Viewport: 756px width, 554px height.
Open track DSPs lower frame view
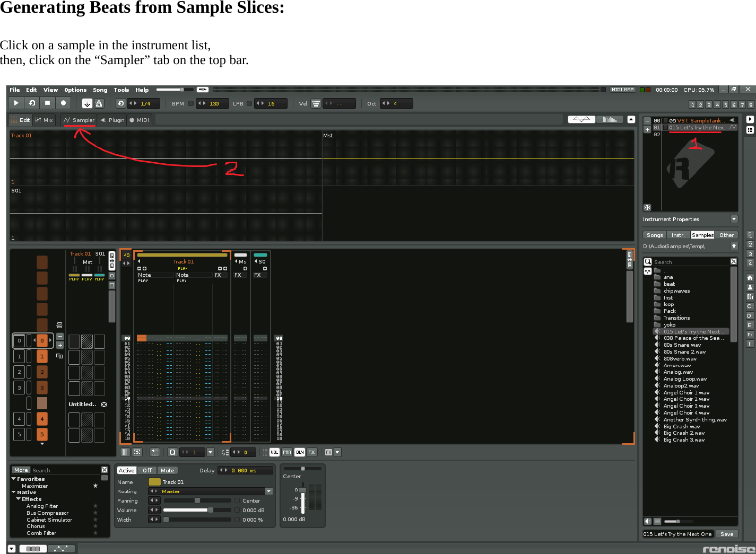[x=33, y=549]
